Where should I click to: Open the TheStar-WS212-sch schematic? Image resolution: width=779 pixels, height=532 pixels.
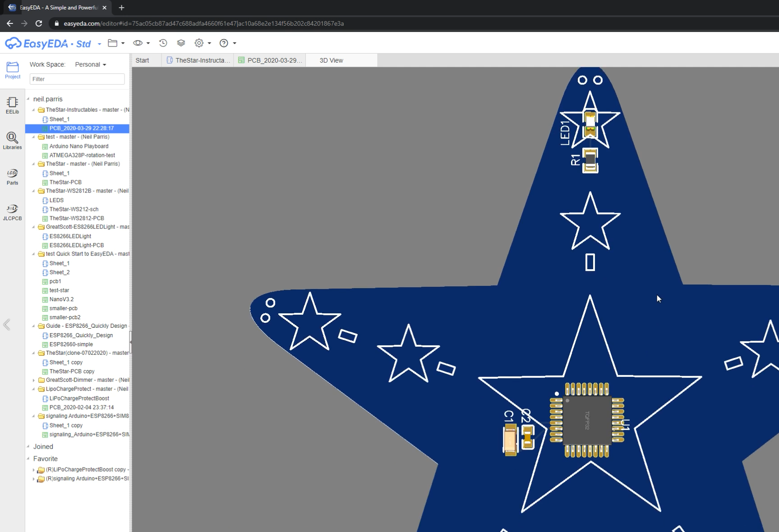click(x=74, y=209)
